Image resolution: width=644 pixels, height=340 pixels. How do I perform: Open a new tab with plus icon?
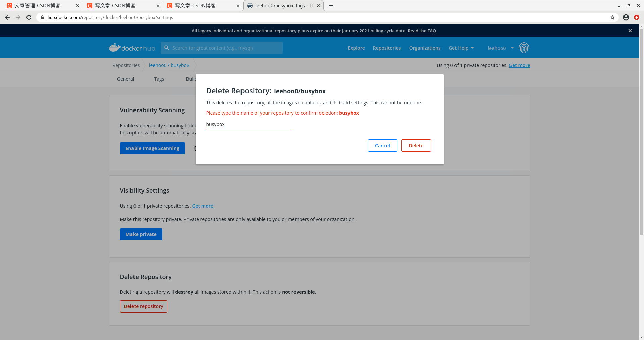tap(331, 6)
